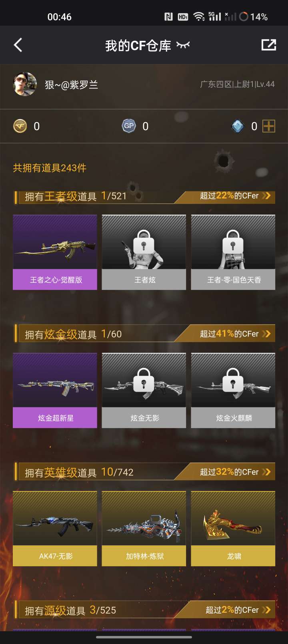Open the 炫金超新星 weapon card
Image resolution: width=288 pixels, height=644 pixels.
pyautogui.click(x=55, y=390)
